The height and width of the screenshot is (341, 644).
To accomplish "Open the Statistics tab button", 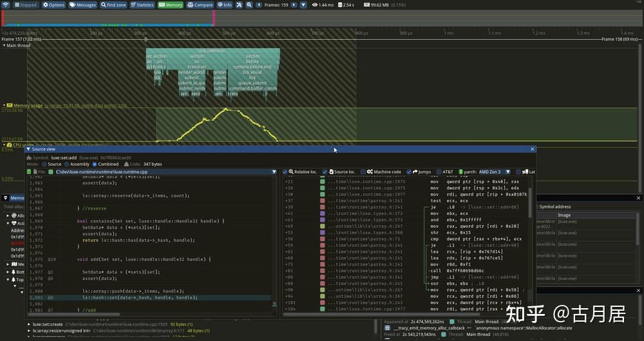I will coord(142,5).
